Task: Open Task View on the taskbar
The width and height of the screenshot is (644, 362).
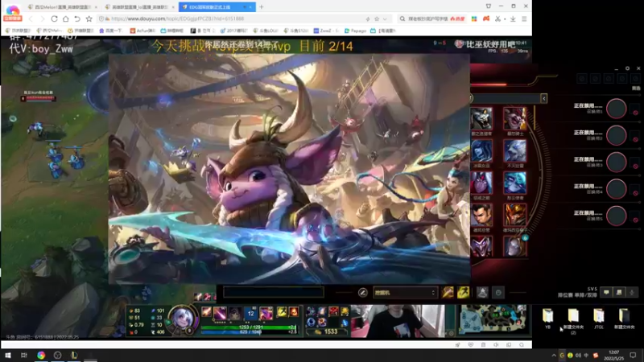Action: pos(24,355)
